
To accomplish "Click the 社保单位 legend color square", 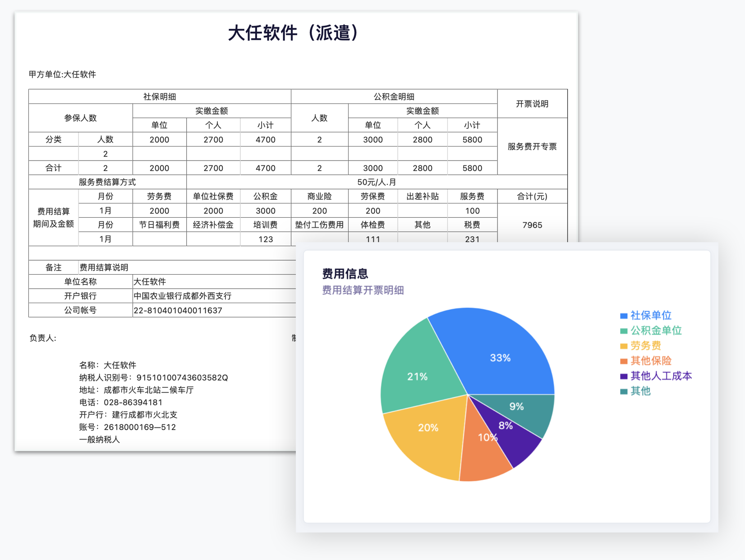I will [x=624, y=316].
